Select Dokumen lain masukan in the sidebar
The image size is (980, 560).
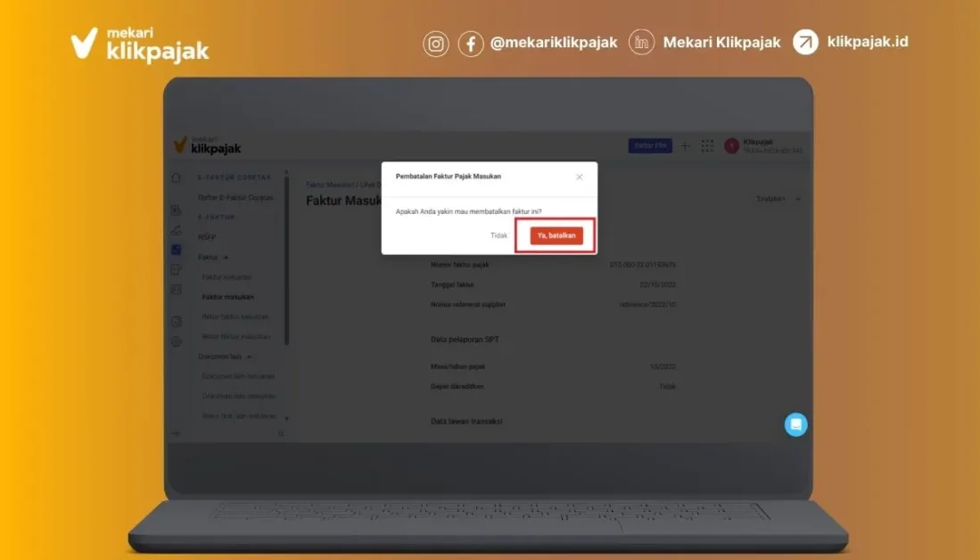(x=239, y=396)
